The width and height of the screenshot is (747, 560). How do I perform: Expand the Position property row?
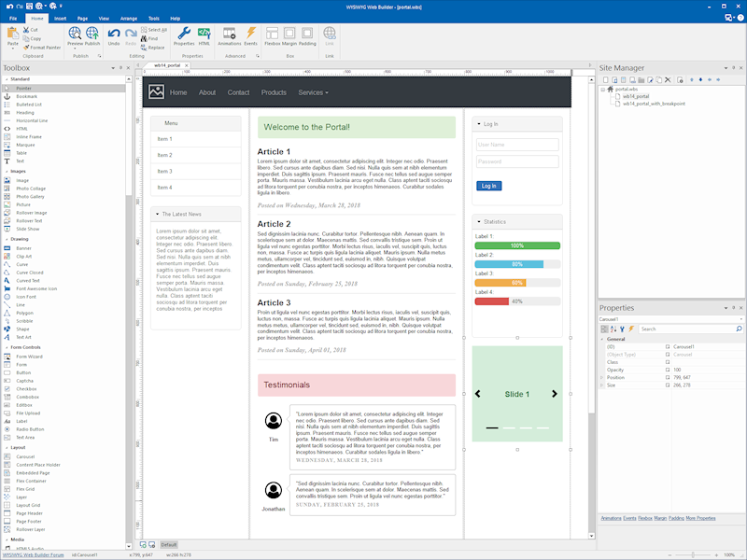[601, 377]
